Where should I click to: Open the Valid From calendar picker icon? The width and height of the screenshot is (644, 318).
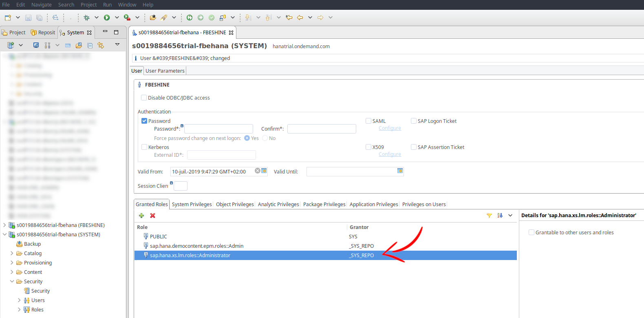click(x=264, y=171)
